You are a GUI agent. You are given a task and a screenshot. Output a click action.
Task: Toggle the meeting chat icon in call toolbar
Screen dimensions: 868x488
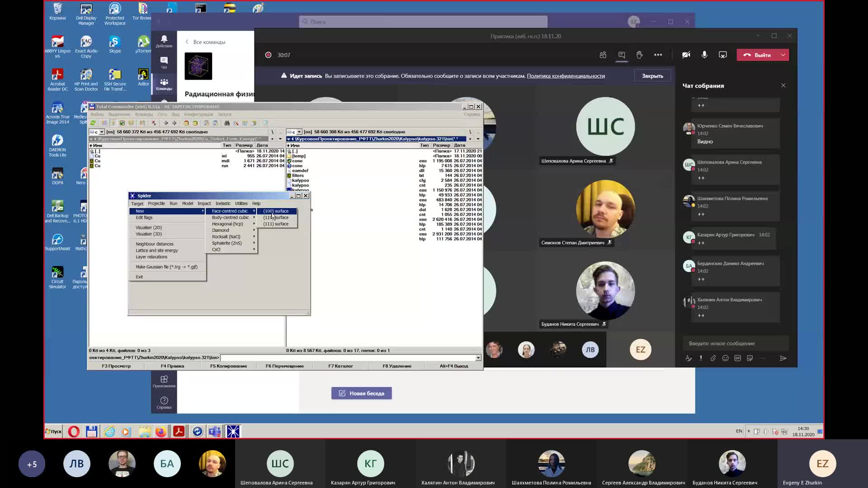pos(622,55)
